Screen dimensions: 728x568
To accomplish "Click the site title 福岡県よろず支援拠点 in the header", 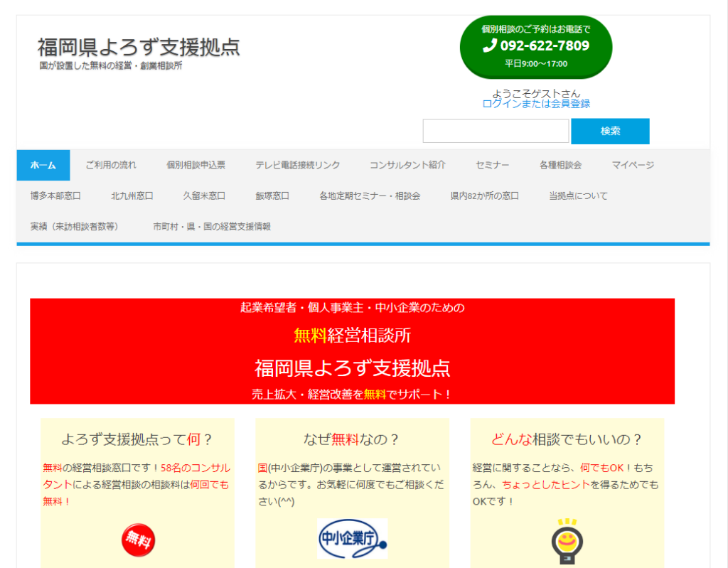I will [139, 48].
